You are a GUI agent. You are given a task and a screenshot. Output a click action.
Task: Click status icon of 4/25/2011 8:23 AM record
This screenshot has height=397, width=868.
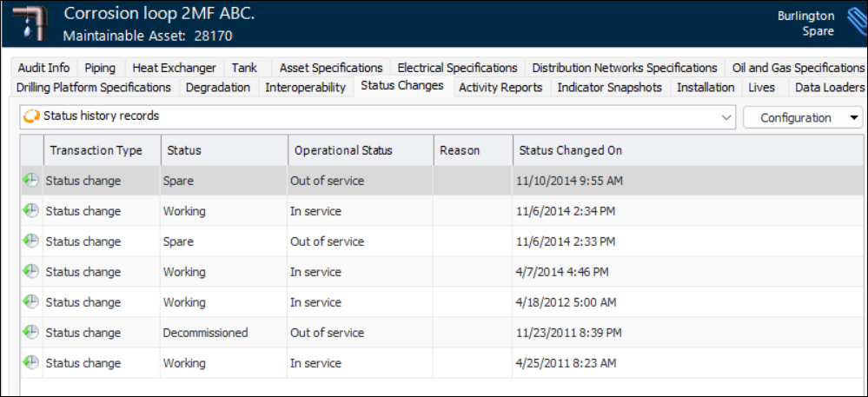tap(30, 362)
